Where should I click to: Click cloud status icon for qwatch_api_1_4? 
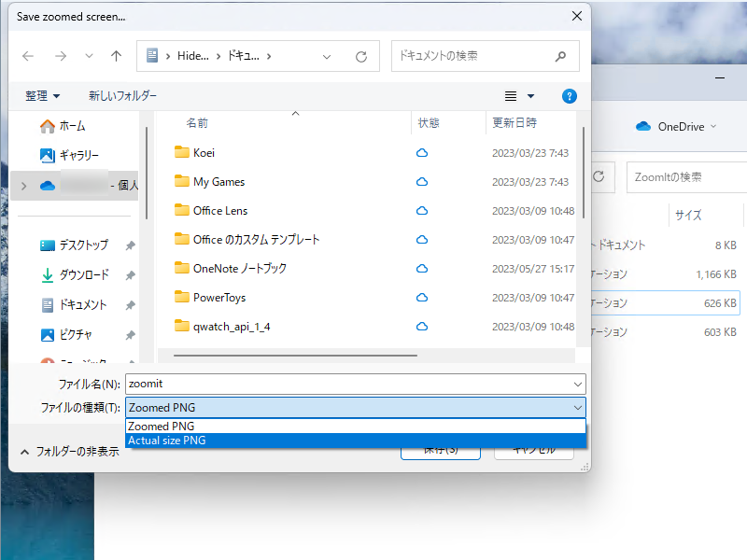pos(422,327)
